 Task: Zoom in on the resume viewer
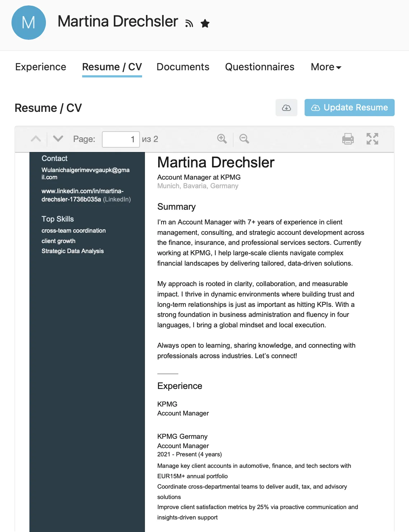(x=222, y=139)
